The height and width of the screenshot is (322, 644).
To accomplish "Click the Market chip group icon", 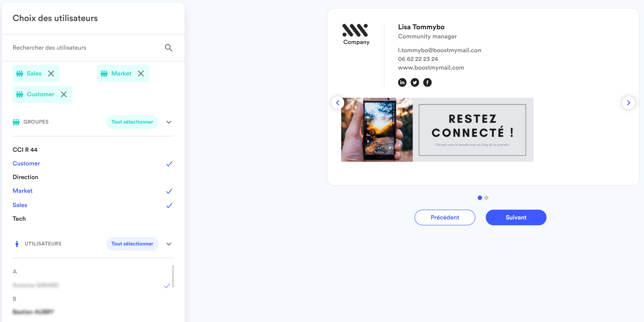I will 104,74.
